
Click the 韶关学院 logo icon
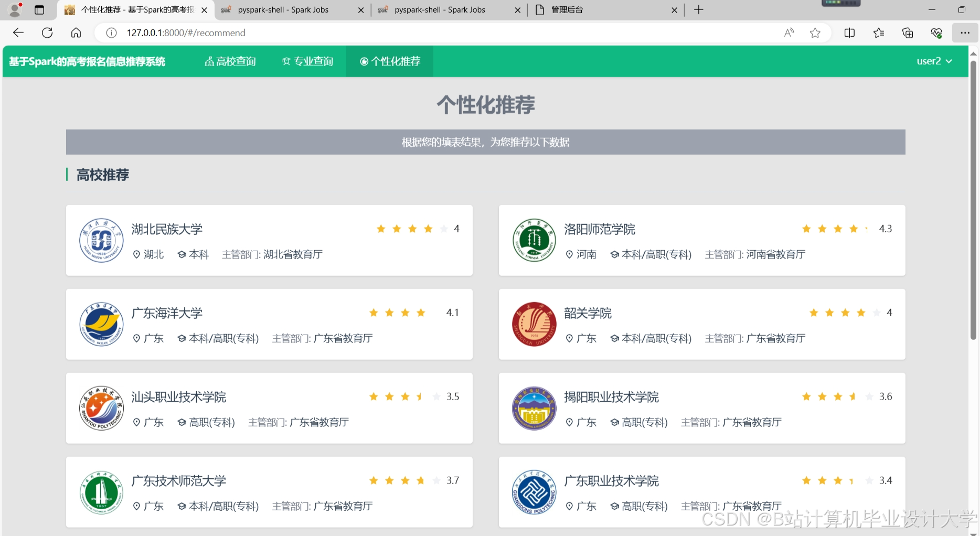[534, 324]
